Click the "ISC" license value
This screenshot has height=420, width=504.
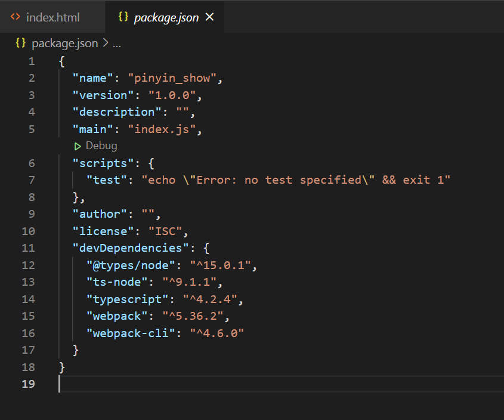[165, 231]
